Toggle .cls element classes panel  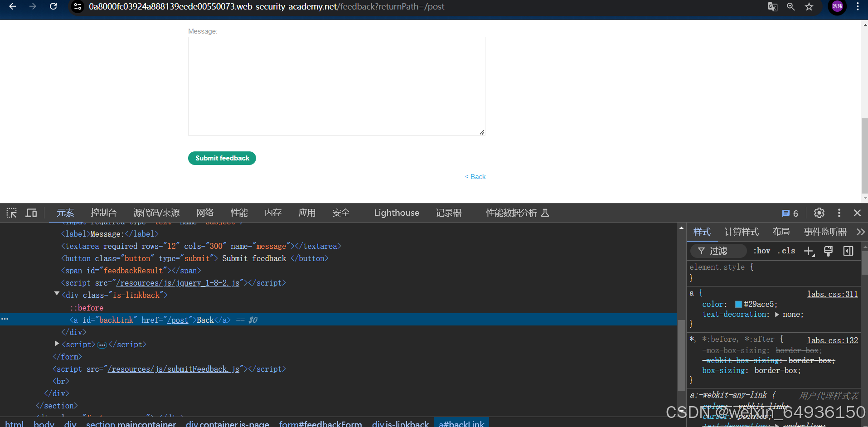tap(786, 251)
